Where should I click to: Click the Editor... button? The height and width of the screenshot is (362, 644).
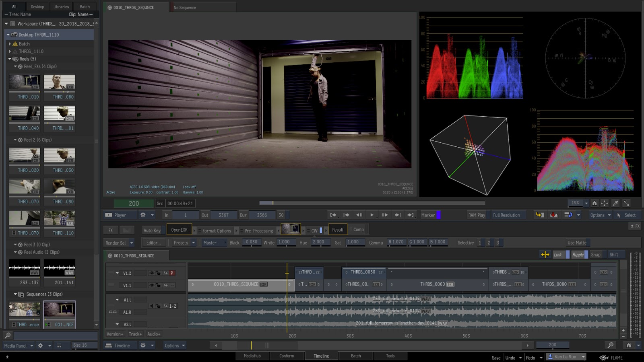[153, 243]
